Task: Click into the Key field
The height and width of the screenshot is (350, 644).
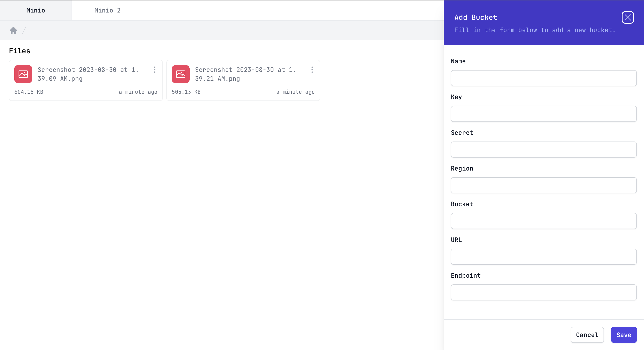Action: click(x=544, y=114)
